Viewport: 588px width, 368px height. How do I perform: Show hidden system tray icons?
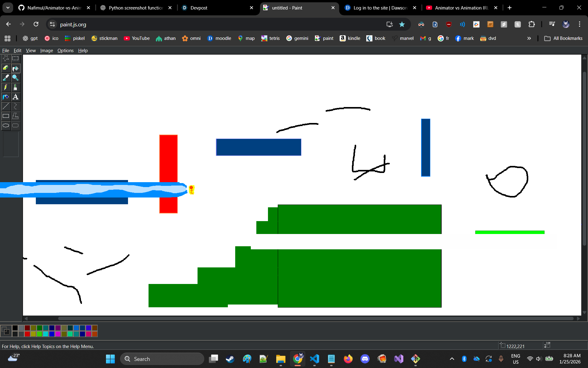[452, 359]
